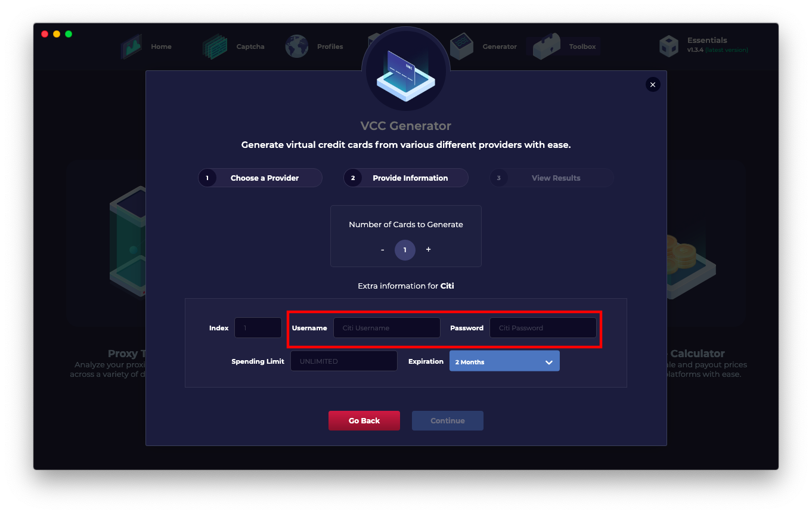This screenshot has width=812, height=514.
Task: Decrease number of cards with minus
Action: tap(383, 250)
